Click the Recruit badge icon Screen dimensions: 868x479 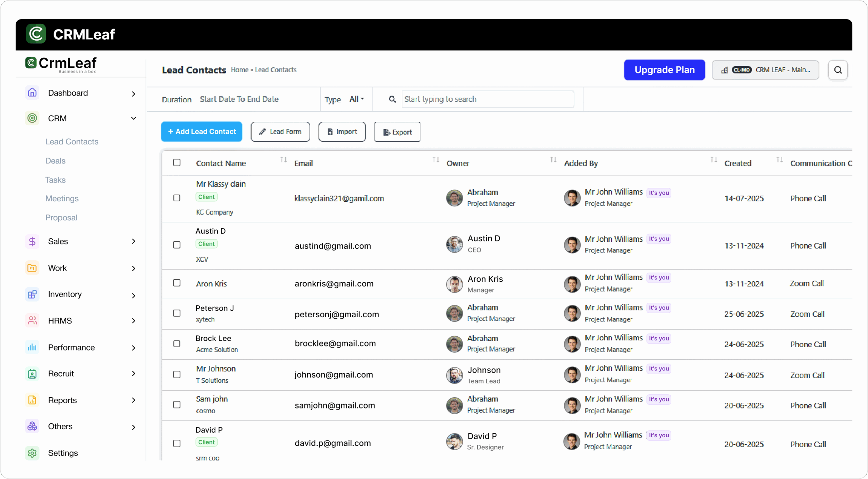32,374
